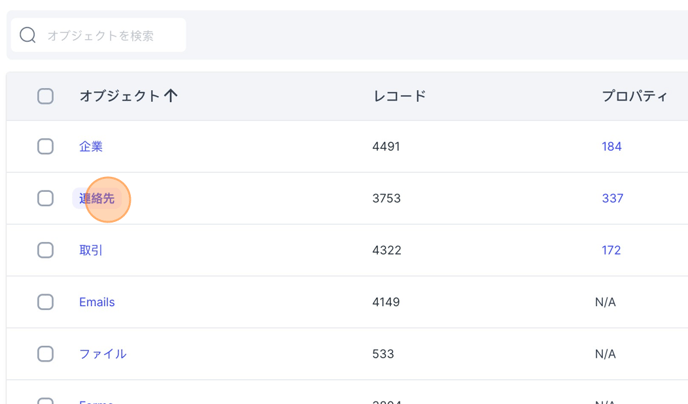688x404 pixels.
Task: Click the up arrow sort icon beside オブジェクト
Action: click(171, 96)
